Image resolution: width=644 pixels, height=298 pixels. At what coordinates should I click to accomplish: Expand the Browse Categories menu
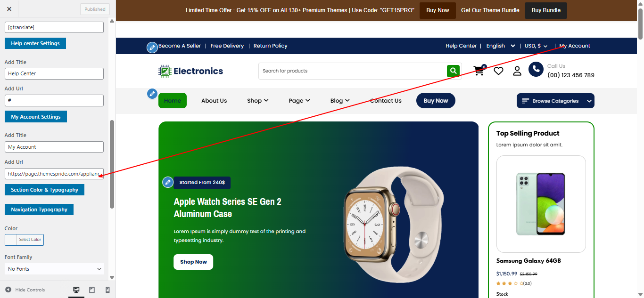[555, 101]
